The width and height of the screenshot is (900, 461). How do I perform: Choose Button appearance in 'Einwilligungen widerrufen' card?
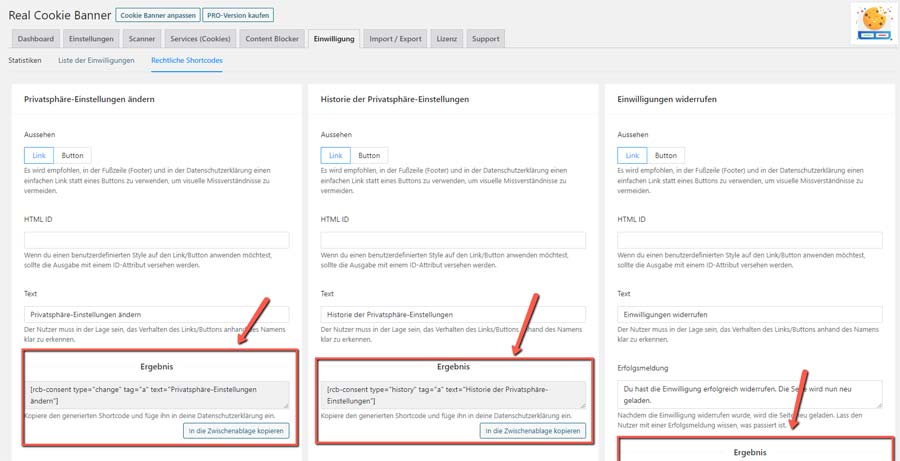666,156
